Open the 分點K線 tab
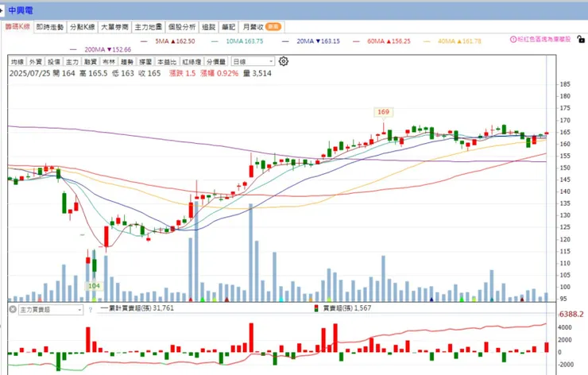Viewport: 588px width, 375px height. pyautogui.click(x=83, y=27)
